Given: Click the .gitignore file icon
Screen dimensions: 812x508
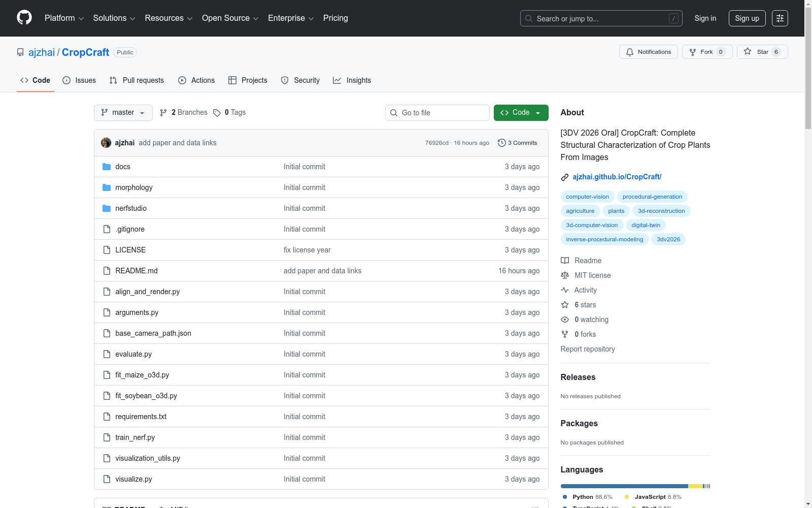Looking at the screenshot, I should click(x=107, y=229).
